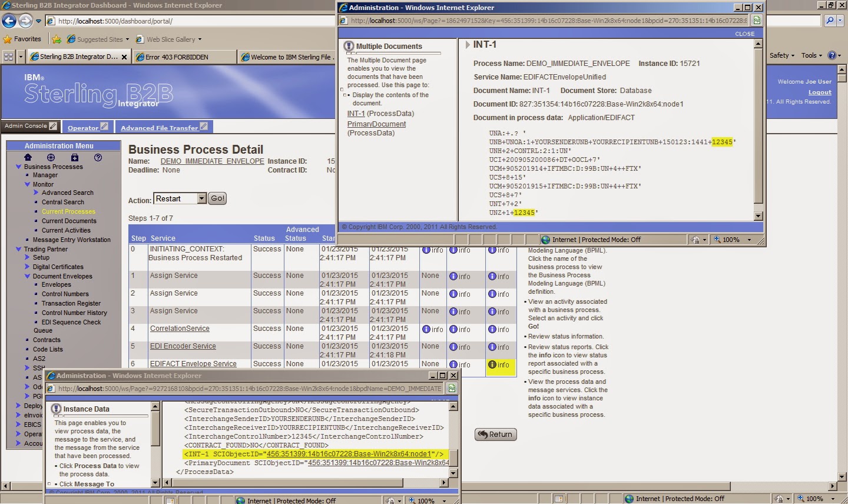Click the Home icon in Administration Menu
This screenshot has width=848, height=504.
[28, 157]
